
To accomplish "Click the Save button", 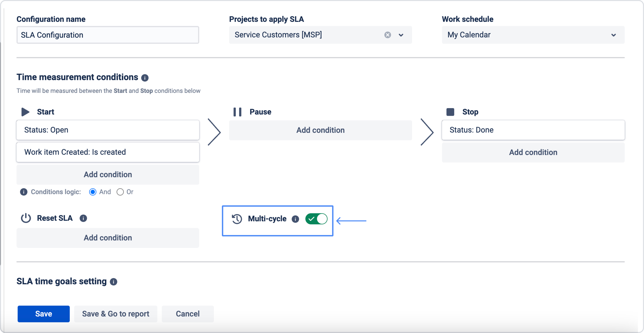I will 44,314.
